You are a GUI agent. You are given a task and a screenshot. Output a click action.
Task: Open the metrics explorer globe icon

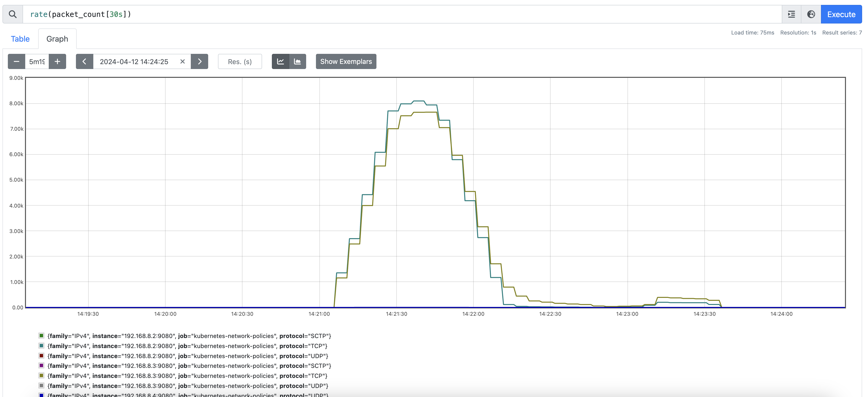811,14
